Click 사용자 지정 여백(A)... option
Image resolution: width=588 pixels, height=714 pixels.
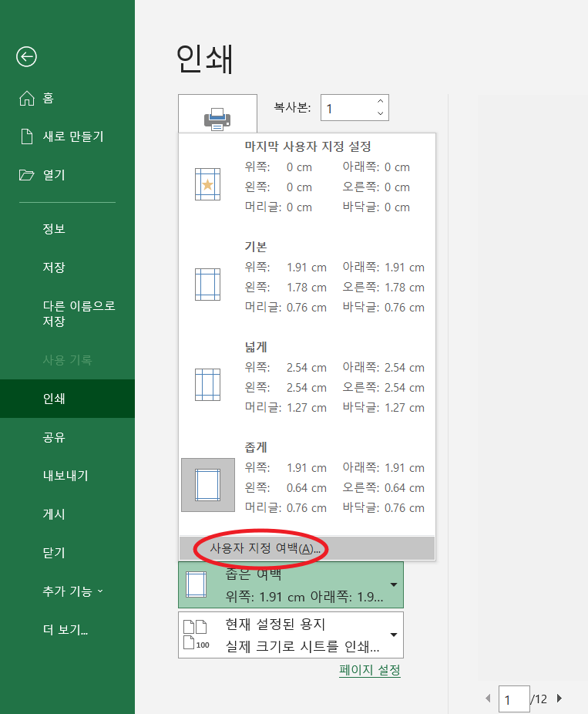(307, 548)
